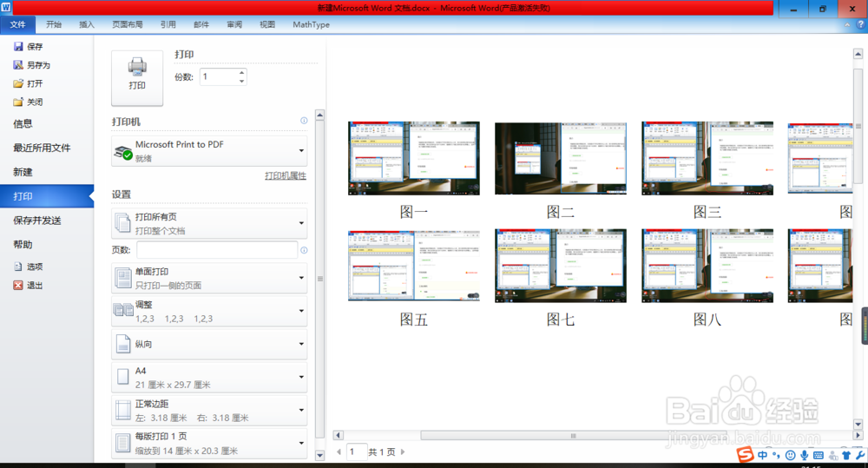Click the settings panel scroll up arrow
868x468 pixels.
(319, 115)
